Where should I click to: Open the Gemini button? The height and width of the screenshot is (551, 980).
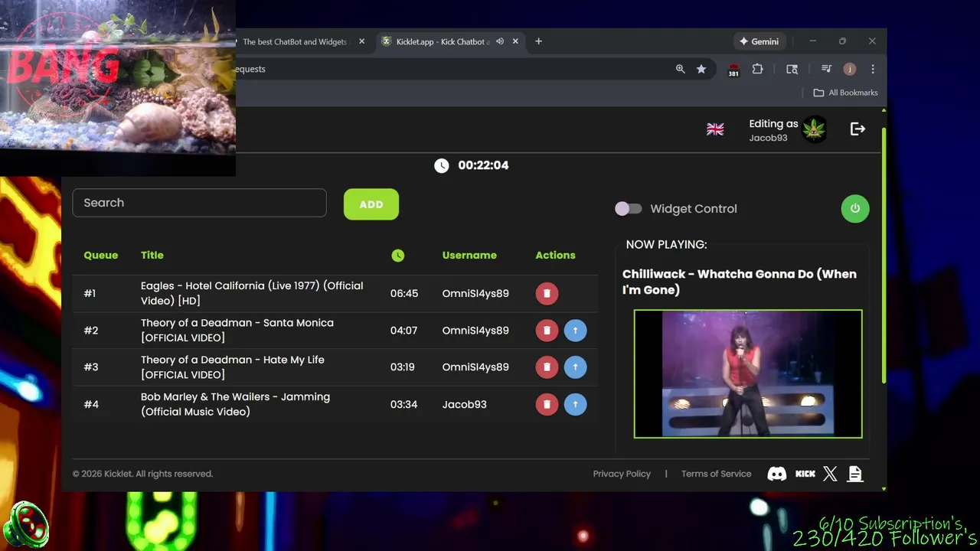click(x=759, y=41)
